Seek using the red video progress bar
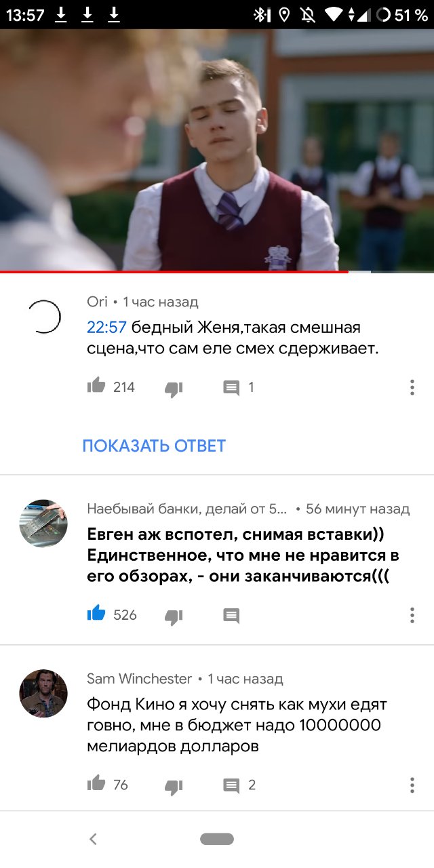Viewport: 434px width, 868px height. point(217,272)
